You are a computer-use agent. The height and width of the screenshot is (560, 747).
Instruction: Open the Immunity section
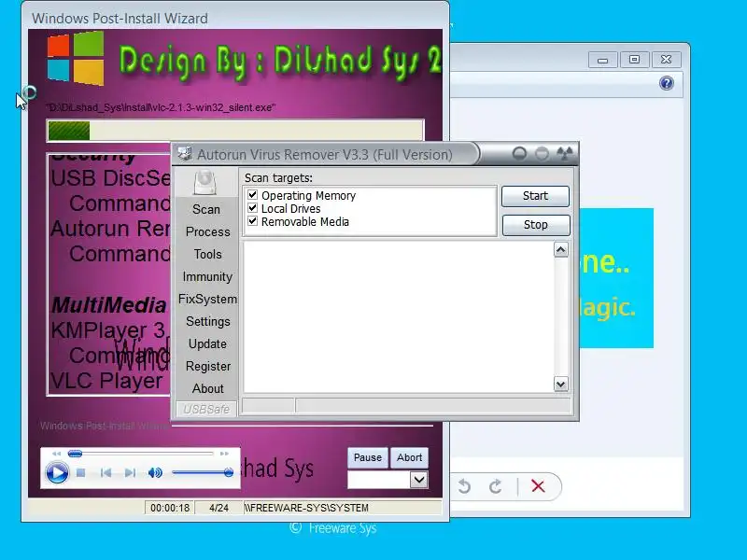[x=207, y=276]
